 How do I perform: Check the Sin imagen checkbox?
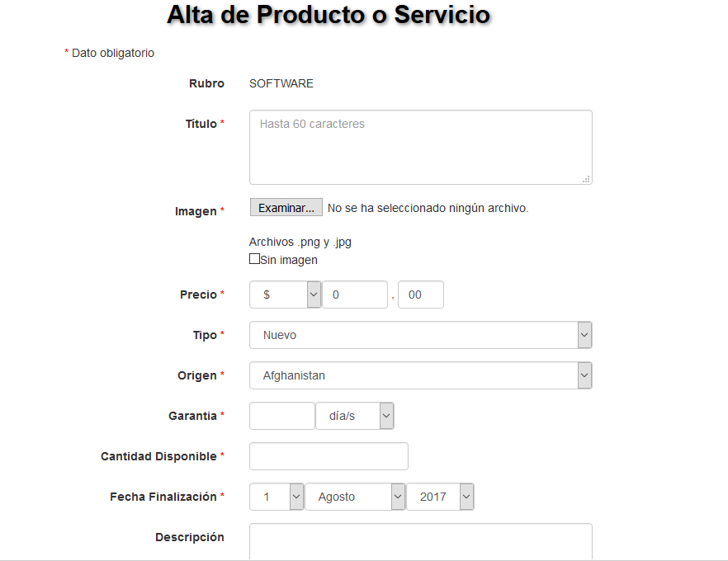[x=254, y=258]
